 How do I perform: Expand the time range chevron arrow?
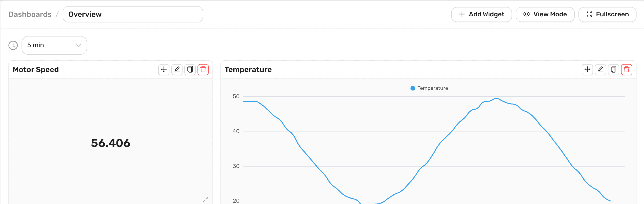[x=78, y=45]
